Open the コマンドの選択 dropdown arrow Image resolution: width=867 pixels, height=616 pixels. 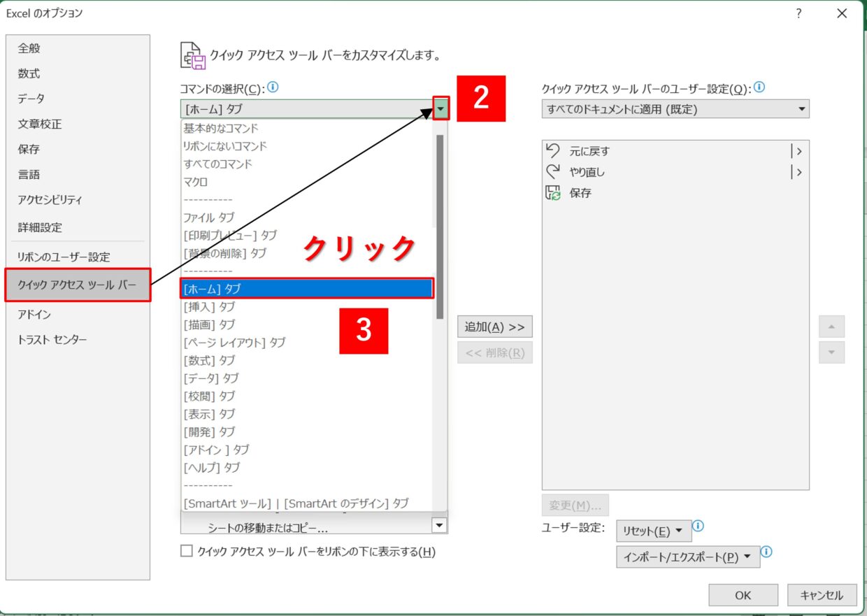pyautogui.click(x=440, y=108)
